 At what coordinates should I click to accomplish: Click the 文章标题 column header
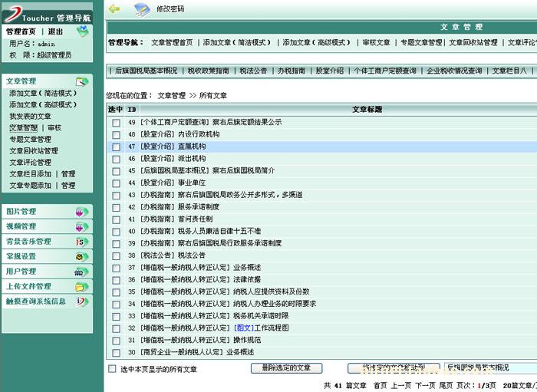(367, 110)
